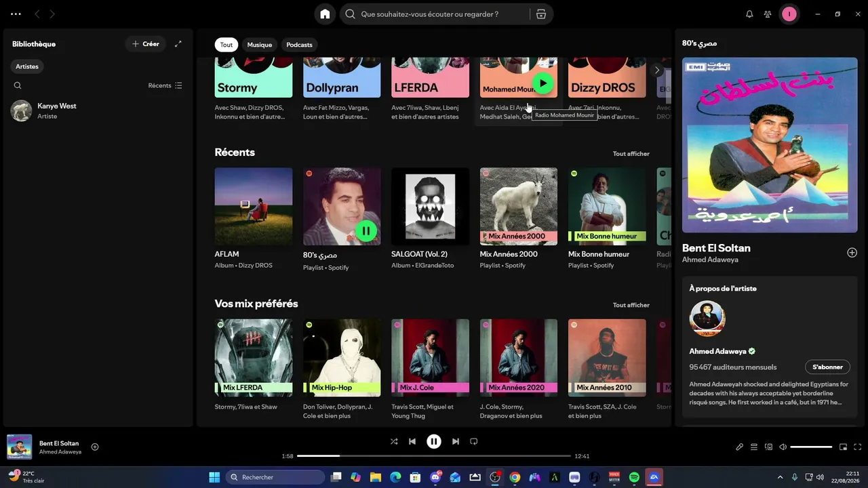868x488 pixels.
Task: Open the Dollypran radio card
Action: pos(342,89)
